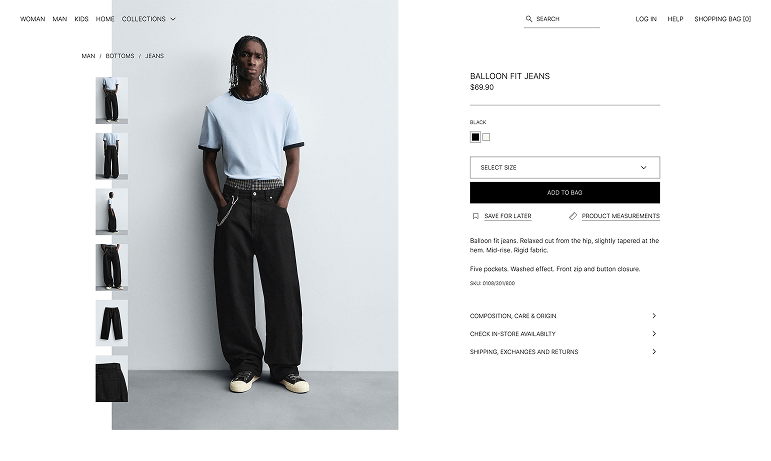Click the Add to Bag button

tap(564, 193)
